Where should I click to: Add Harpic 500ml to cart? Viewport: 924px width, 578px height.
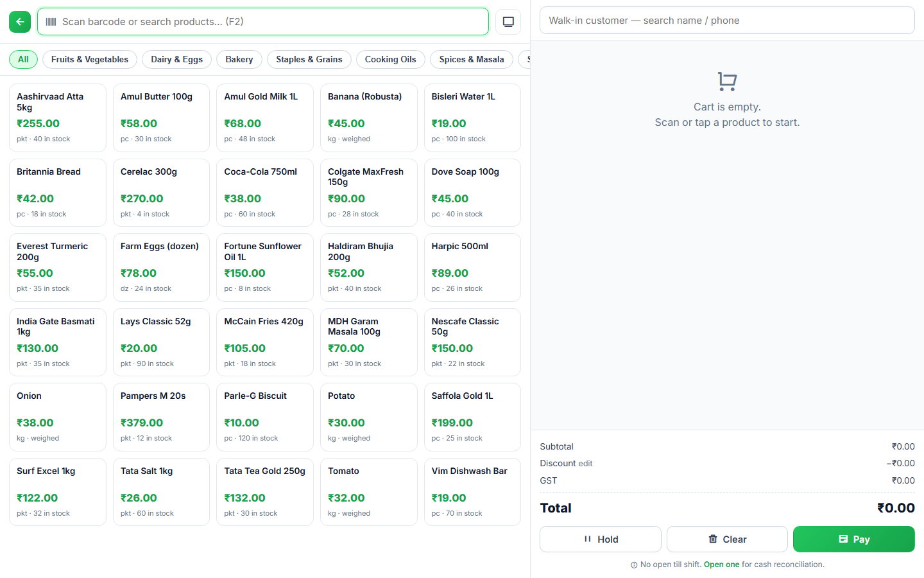coord(472,267)
